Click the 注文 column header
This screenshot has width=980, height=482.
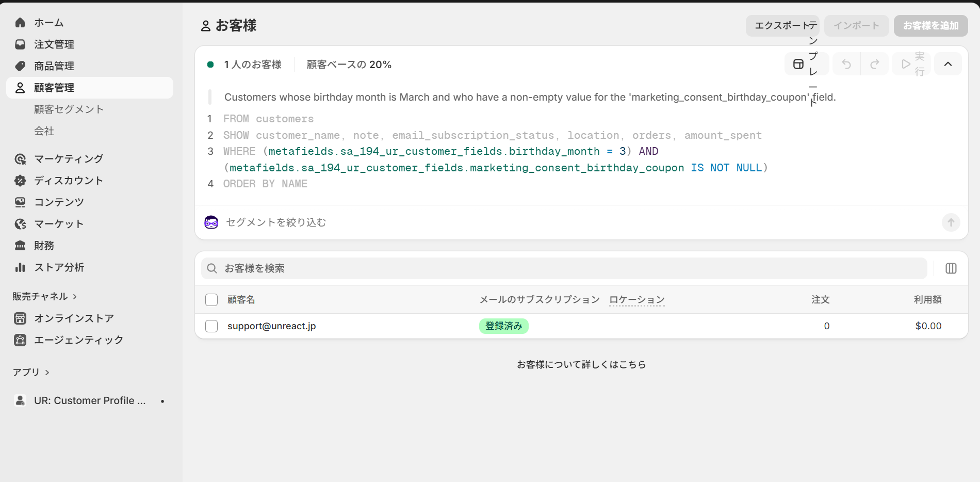(x=821, y=300)
